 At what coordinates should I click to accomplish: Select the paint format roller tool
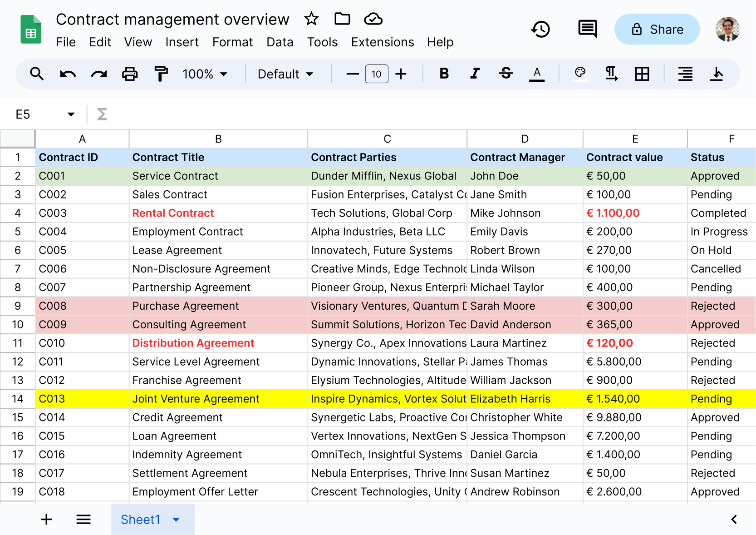coord(161,74)
